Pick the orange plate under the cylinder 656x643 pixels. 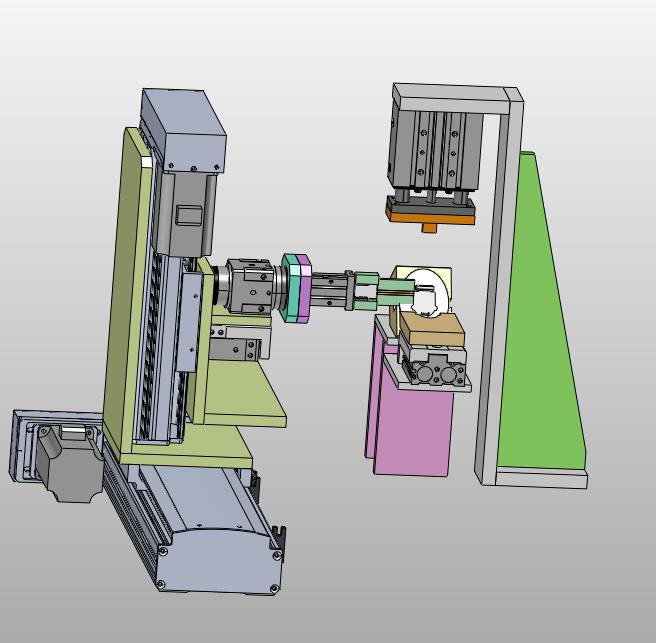431,218
